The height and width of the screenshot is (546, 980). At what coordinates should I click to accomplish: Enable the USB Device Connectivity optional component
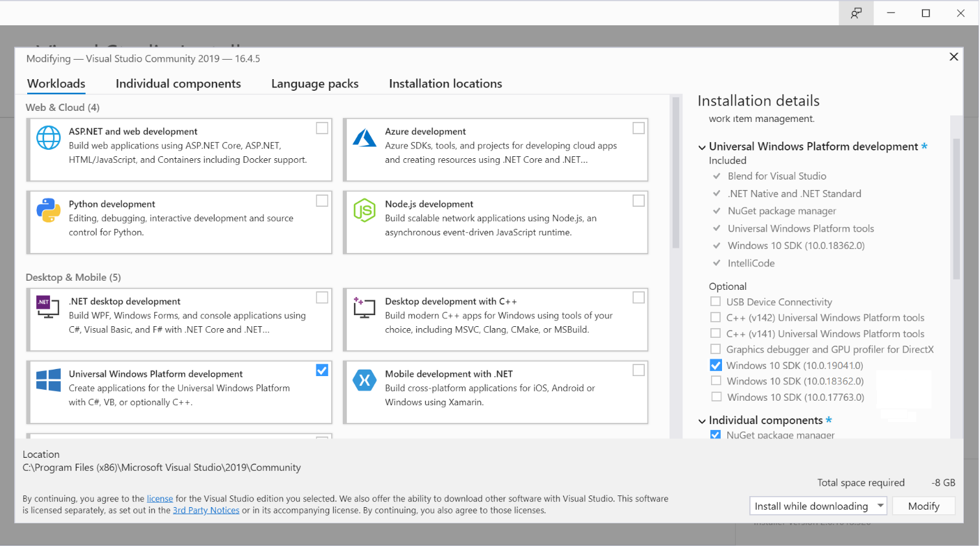[716, 301]
